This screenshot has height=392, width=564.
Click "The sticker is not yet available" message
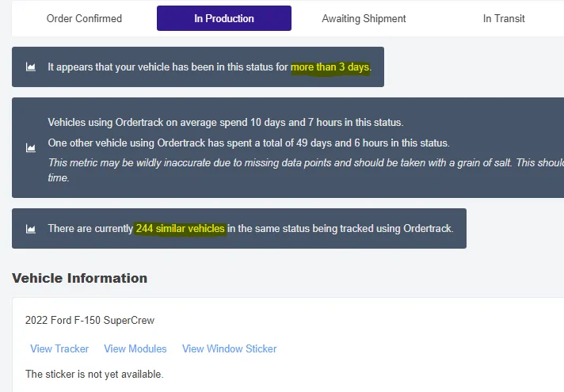tap(94, 374)
